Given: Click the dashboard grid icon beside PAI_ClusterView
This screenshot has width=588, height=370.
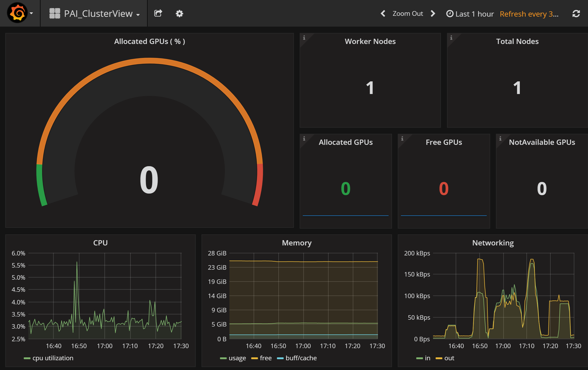Looking at the screenshot, I should point(55,13).
